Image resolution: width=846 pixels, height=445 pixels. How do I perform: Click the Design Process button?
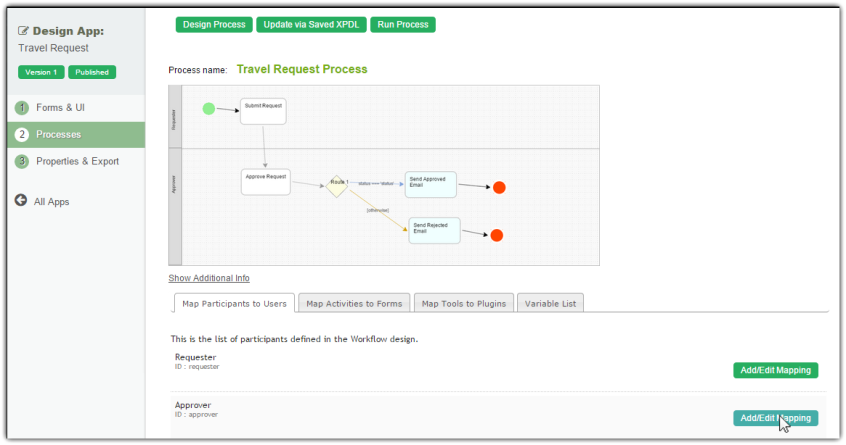coord(214,25)
